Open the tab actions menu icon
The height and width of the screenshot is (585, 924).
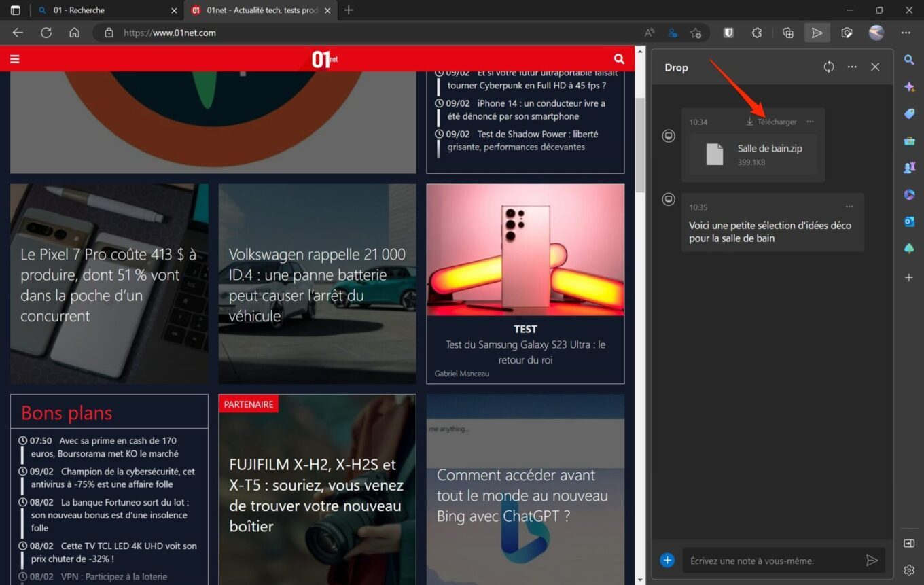click(x=15, y=10)
